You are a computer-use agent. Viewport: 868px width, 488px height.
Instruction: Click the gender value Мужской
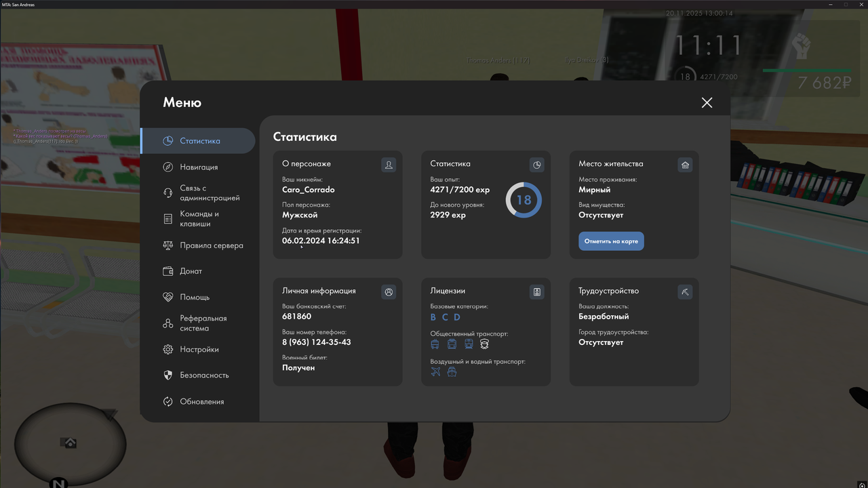(x=300, y=215)
